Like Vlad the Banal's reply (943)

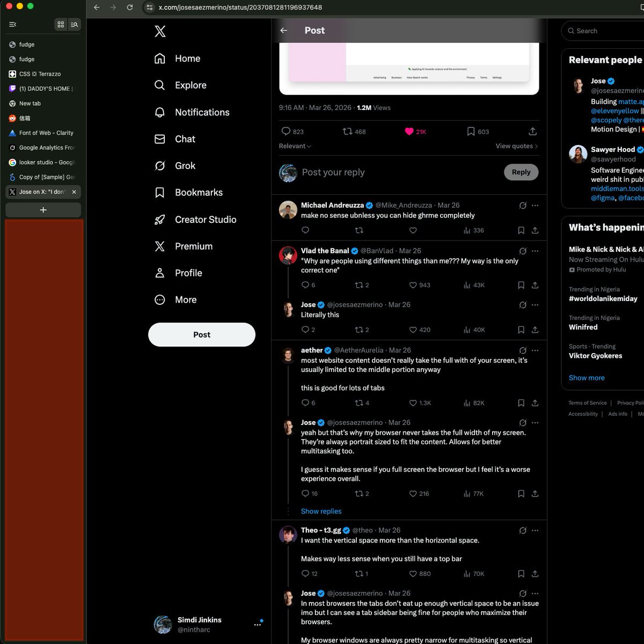(420, 285)
